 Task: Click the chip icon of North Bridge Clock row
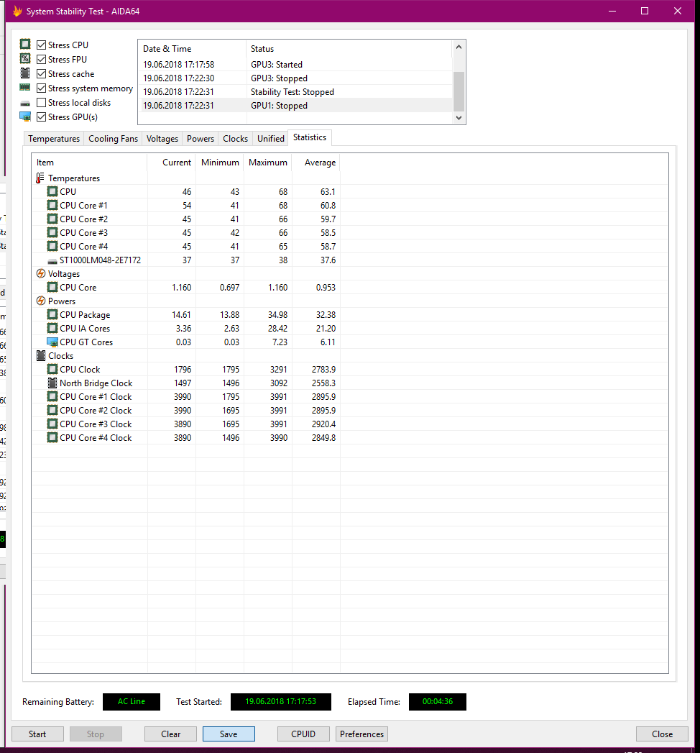[x=52, y=383]
